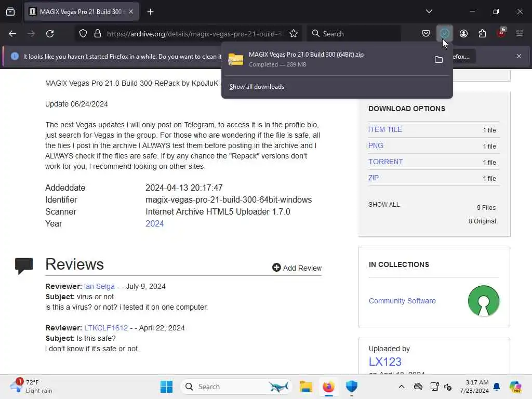Open Copilot preview icon in taskbar
Screen dimensions: 532x399
(515, 387)
